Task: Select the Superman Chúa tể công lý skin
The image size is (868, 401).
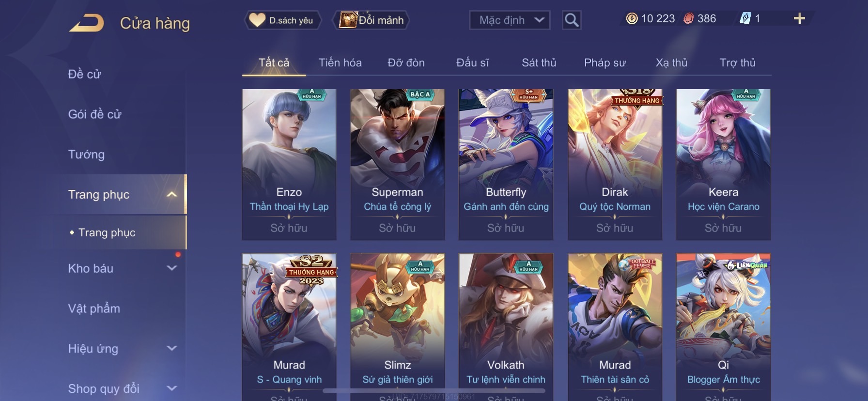Action: pos(397,165)
